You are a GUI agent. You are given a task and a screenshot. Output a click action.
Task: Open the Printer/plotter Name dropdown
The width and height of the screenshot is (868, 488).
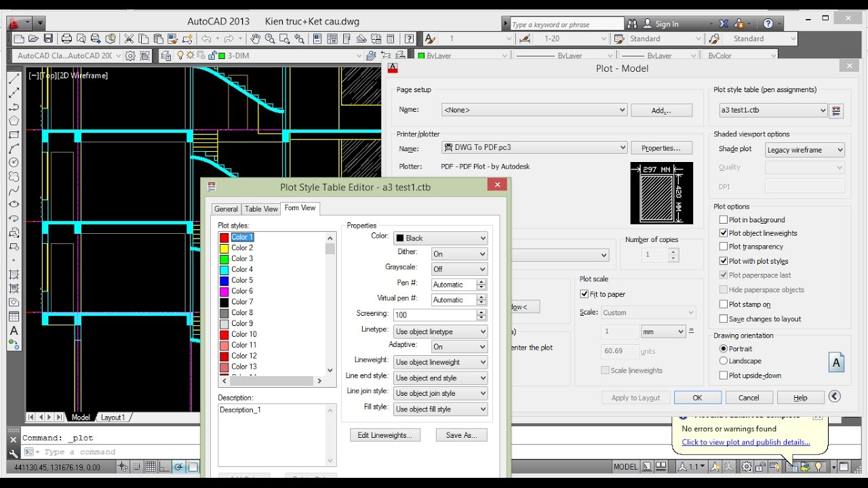[534, 148]
